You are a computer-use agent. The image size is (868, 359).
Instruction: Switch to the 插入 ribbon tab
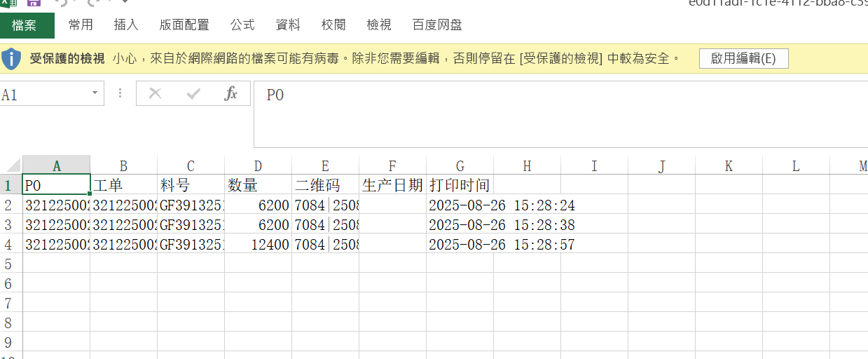click(x=126, y=25)
